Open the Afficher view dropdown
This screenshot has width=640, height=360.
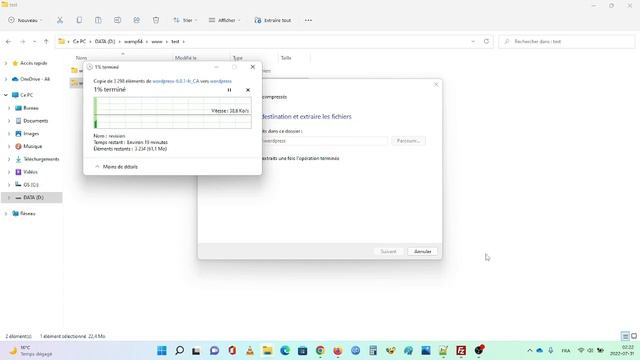224,20
